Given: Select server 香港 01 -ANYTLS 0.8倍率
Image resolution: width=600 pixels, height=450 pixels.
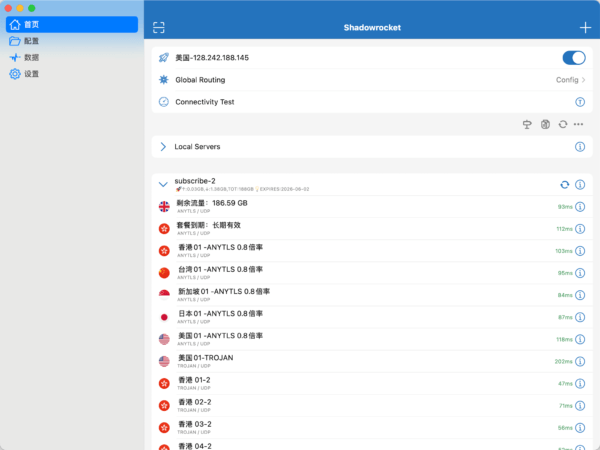Looking at the screenshot, I should [372, 251].
